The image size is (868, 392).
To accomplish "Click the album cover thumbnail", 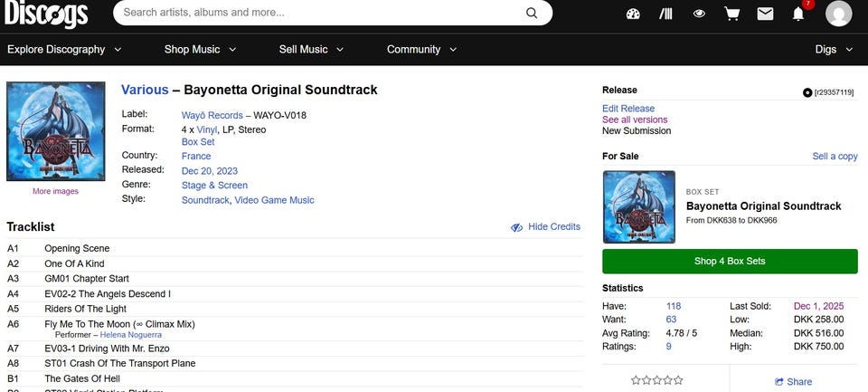I will tap(55, 131).
